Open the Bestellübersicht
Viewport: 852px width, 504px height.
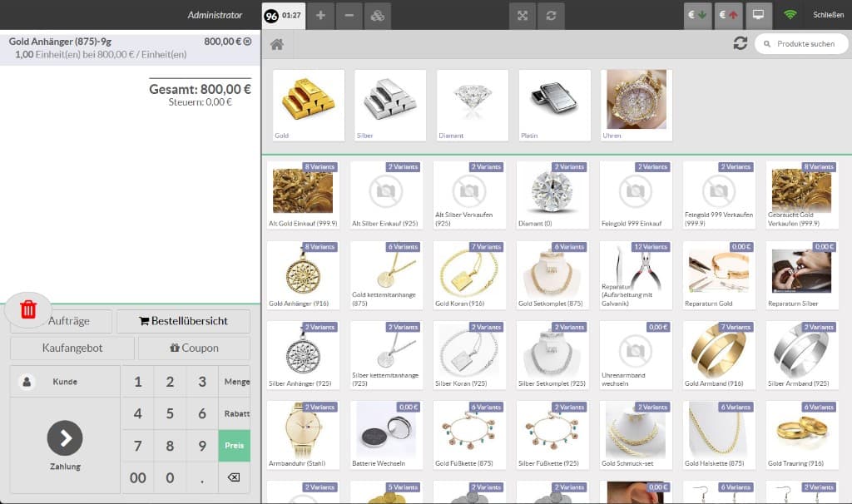pyautogui.click(x=183, y=321)
